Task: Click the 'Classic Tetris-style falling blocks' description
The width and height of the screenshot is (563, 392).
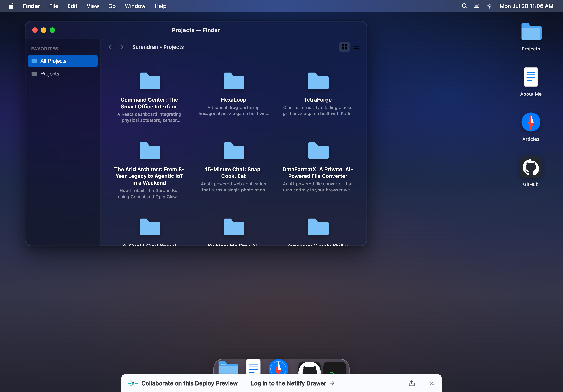Action: tap(318, 111)
